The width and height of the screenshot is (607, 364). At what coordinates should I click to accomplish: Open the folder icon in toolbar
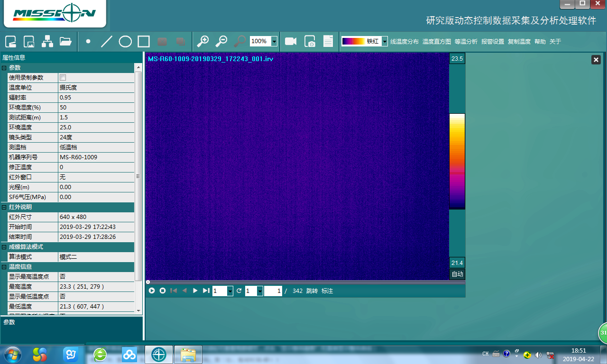pos(65,42)
